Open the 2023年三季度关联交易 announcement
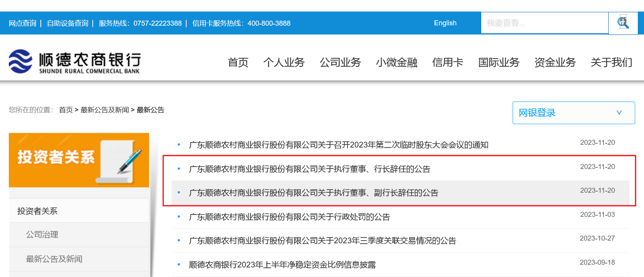 tap(323, 241)
